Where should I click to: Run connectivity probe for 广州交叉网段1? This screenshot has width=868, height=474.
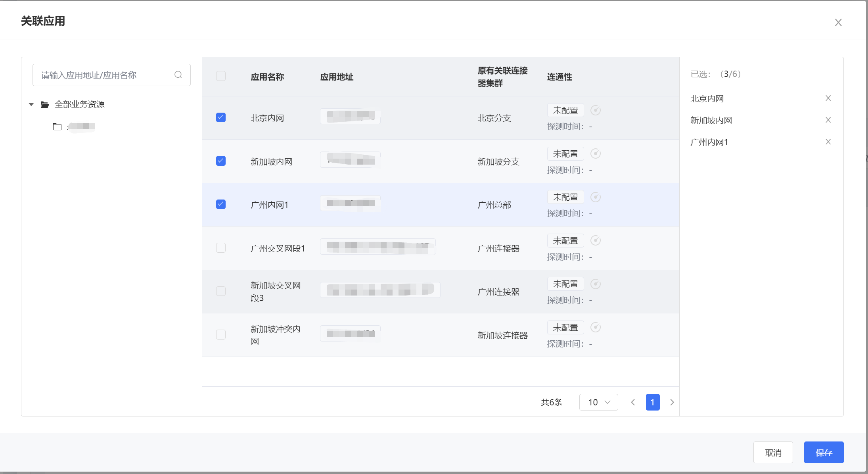(595, 240)
